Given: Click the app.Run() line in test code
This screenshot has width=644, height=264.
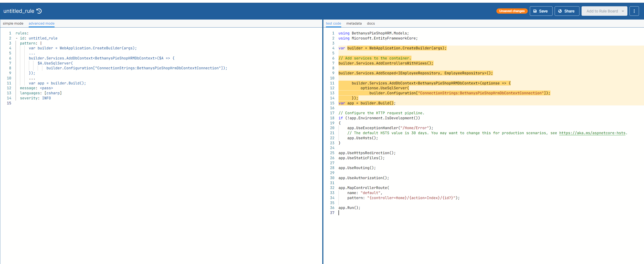Looking at the screenshot, I should point(349,208).
